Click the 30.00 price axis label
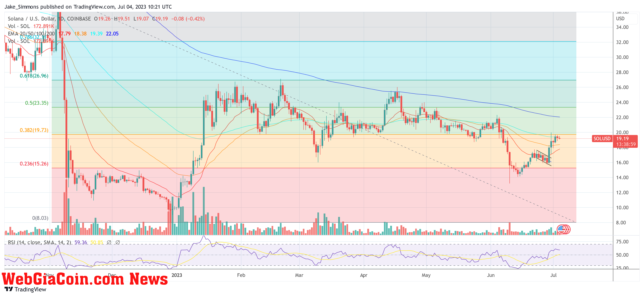This screenshot has width=644, height=297. click(x=622, y=57)
